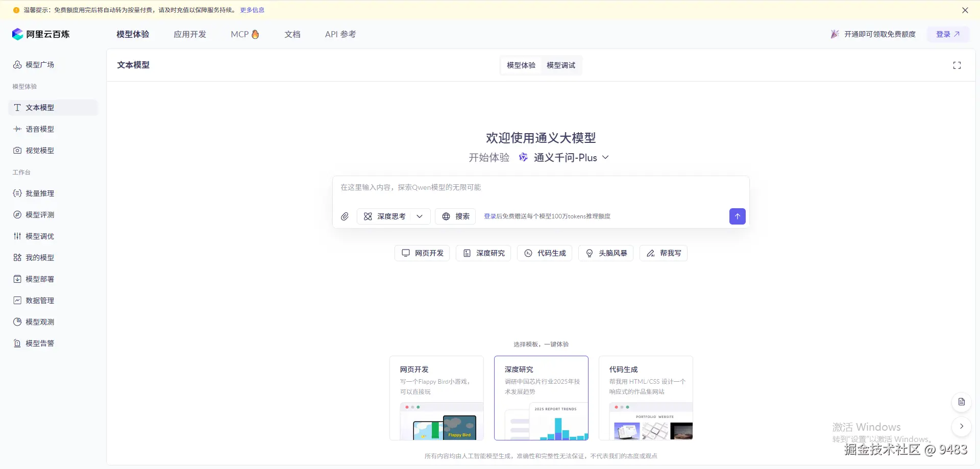The image size is (980, 469).
Task: Open 语音模型 in the sidebar
Action: [53, 129]
